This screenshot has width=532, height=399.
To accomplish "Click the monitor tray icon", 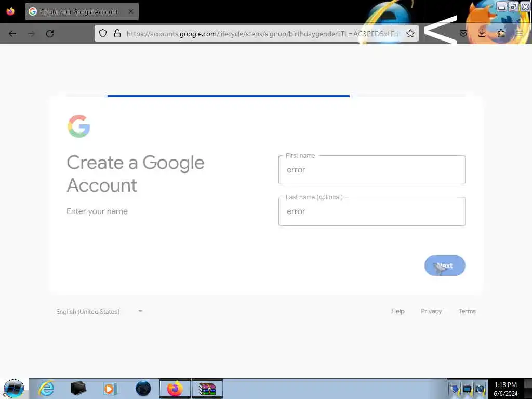I will coord(467,389).
